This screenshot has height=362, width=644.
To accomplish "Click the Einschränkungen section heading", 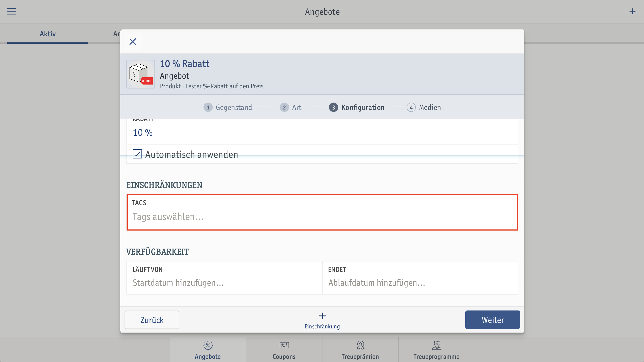I will click(x=164, y=185).
